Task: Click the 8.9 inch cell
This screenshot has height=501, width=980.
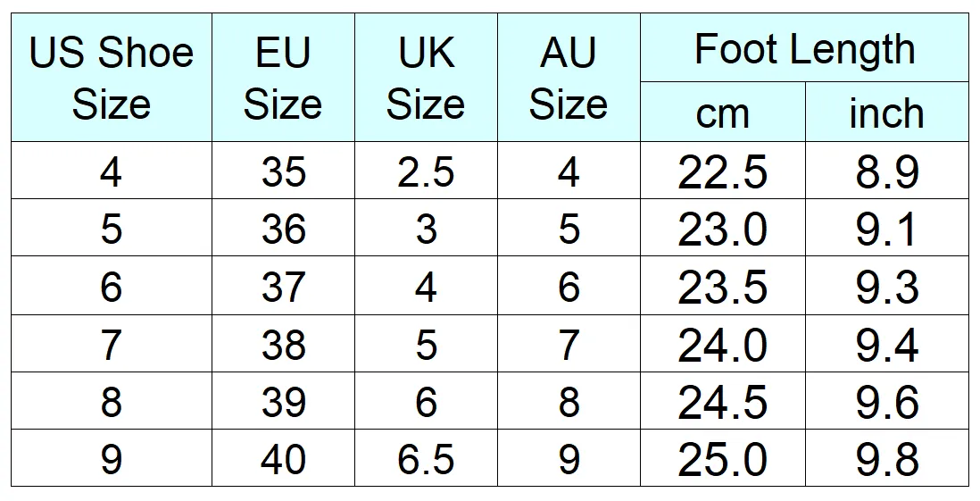Action: tap(887, 171)
